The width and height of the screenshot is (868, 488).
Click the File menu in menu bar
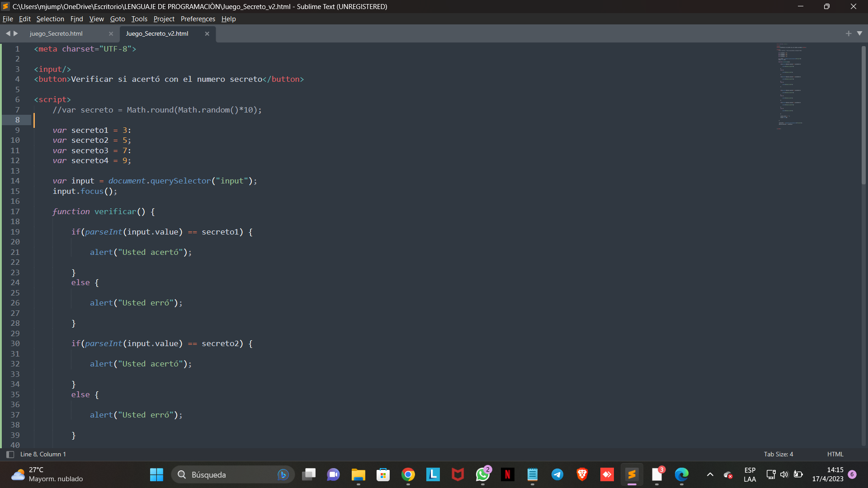pyautogui.click(x=8, y=19)
